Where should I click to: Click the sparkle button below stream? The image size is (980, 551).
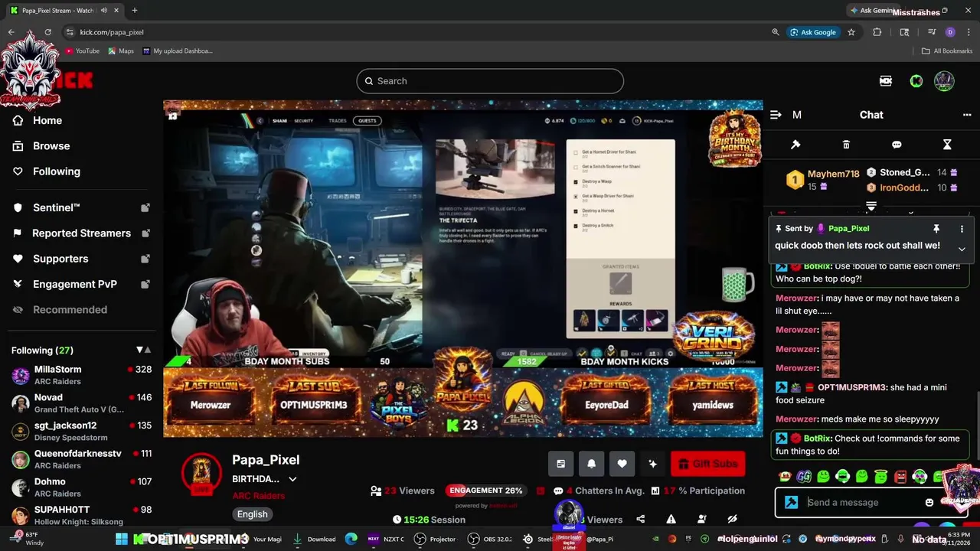(x=652, y=464)
